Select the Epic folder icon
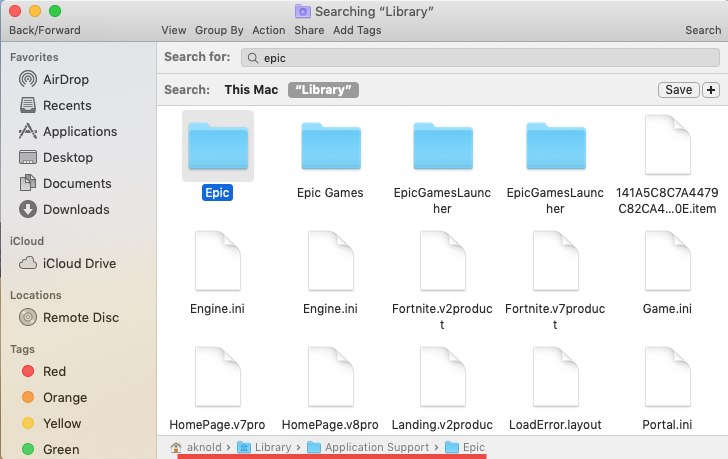This screenshot has width=728, height=459. [218, 146]
